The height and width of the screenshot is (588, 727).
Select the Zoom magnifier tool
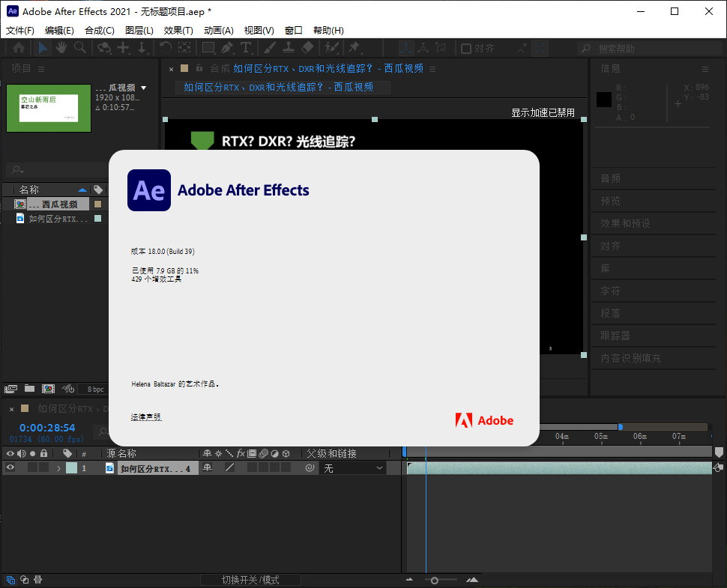[x=79, y=48]
